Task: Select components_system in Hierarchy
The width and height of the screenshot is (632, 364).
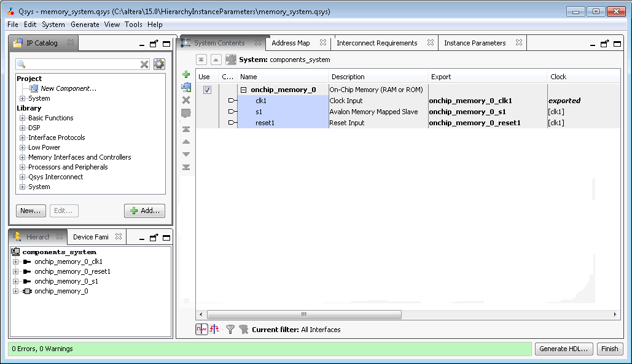Action: pos(59,252)
